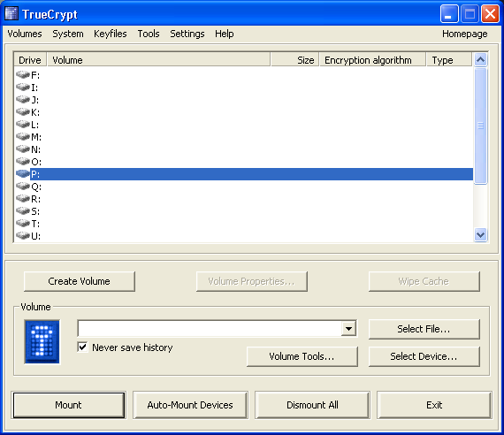Click the Dismount All button

coord(312,405)
